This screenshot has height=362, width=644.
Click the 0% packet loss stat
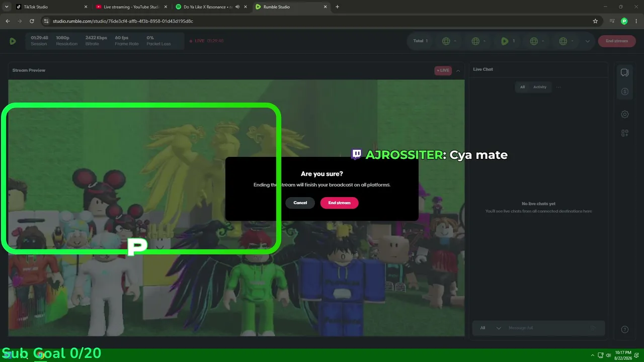coord(158,41)
